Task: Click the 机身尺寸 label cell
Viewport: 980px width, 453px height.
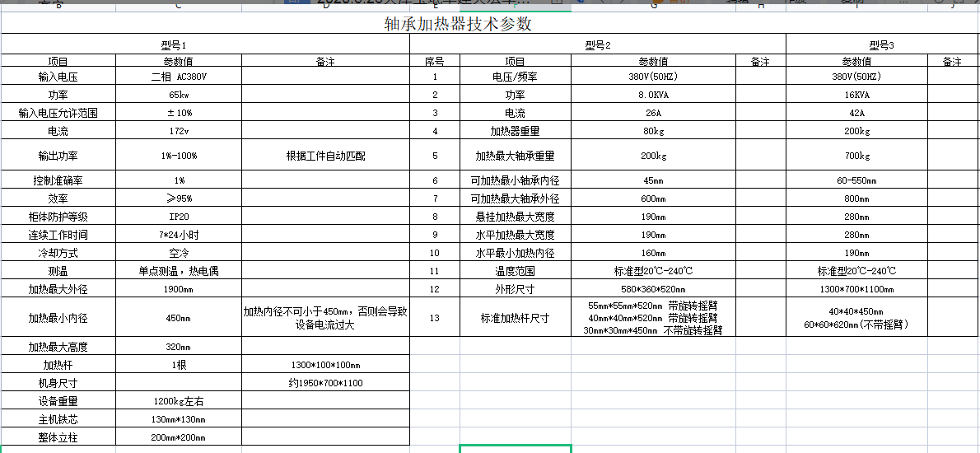Action: click(x=58, y=383)
